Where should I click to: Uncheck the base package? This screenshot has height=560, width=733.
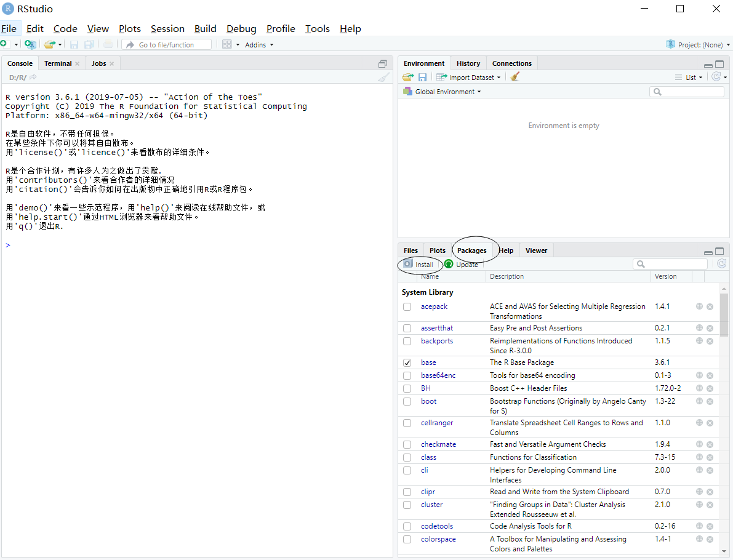pyautogui.click(x=407, y=362)
